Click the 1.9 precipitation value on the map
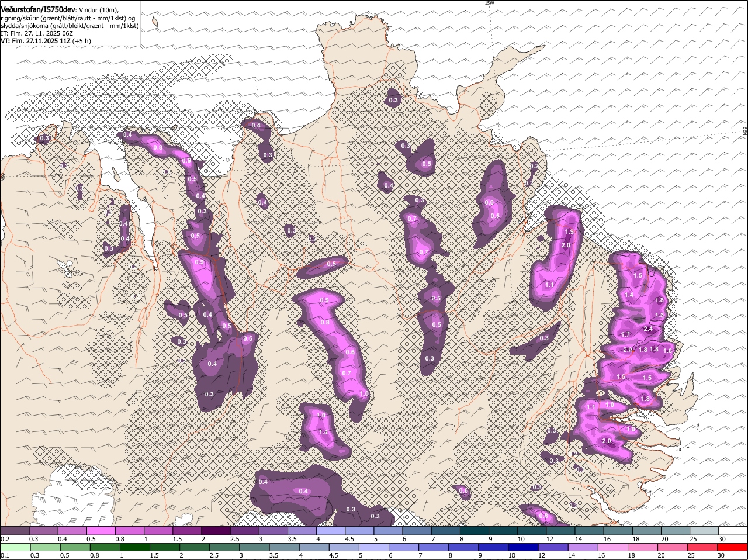The width and height of the screenshot is (748, 560). tap(569, 232)
